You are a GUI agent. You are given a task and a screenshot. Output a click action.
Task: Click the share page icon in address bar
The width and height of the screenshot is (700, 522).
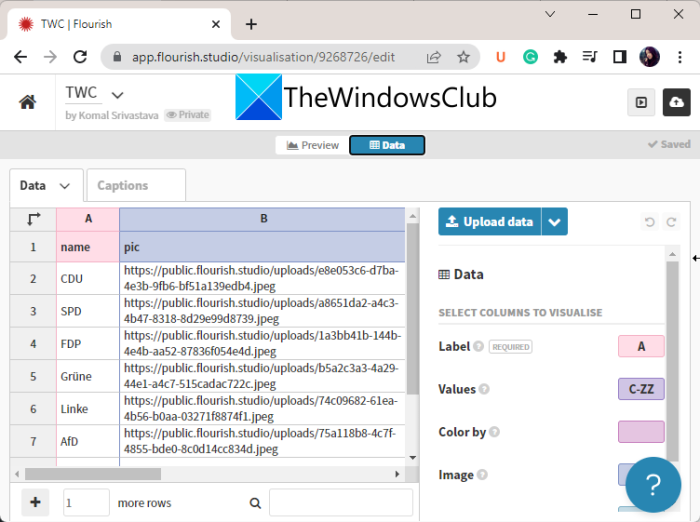pos(433,57)
